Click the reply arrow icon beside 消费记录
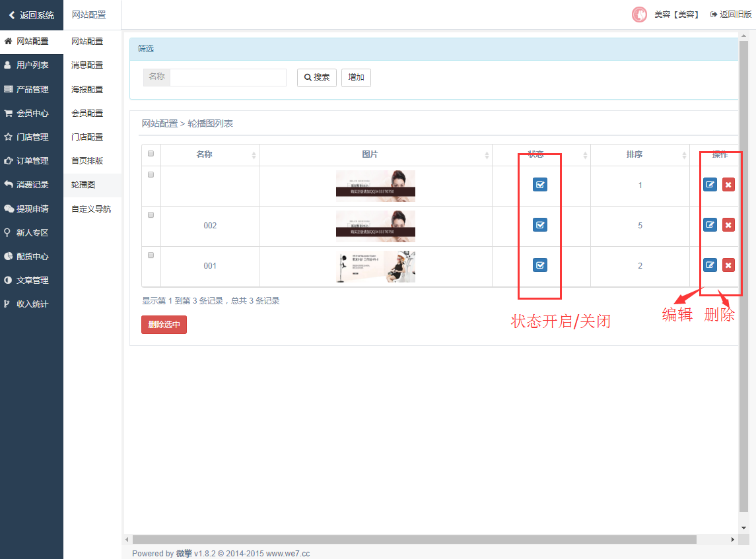 [8, 184]
